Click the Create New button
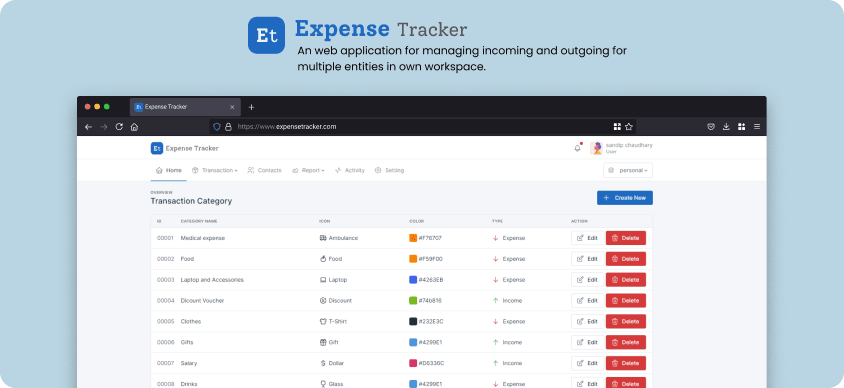 click(624, 198)
